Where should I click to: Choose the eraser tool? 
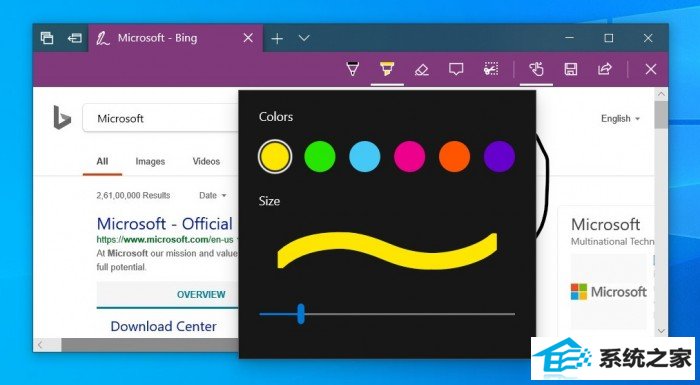pyautogui.click(x=421, y=69)
